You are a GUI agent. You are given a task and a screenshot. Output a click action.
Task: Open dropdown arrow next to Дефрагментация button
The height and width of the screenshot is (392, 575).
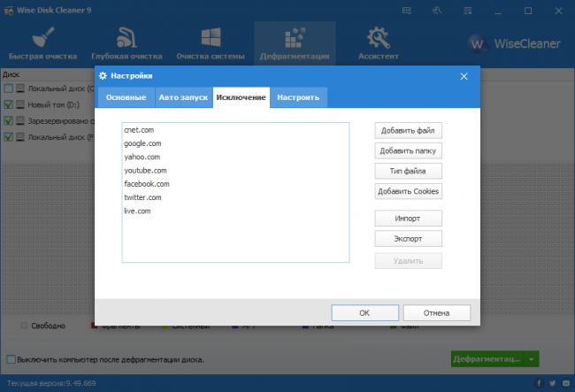point(532,359)
